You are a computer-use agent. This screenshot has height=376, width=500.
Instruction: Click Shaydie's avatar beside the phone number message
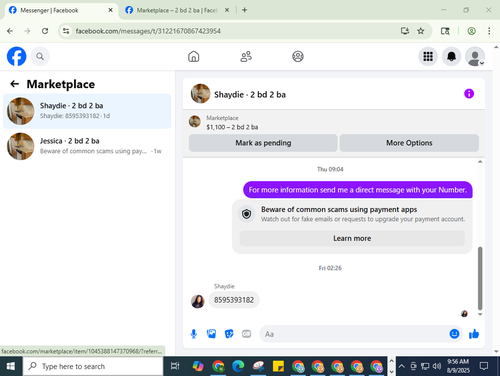coord(198,301)
